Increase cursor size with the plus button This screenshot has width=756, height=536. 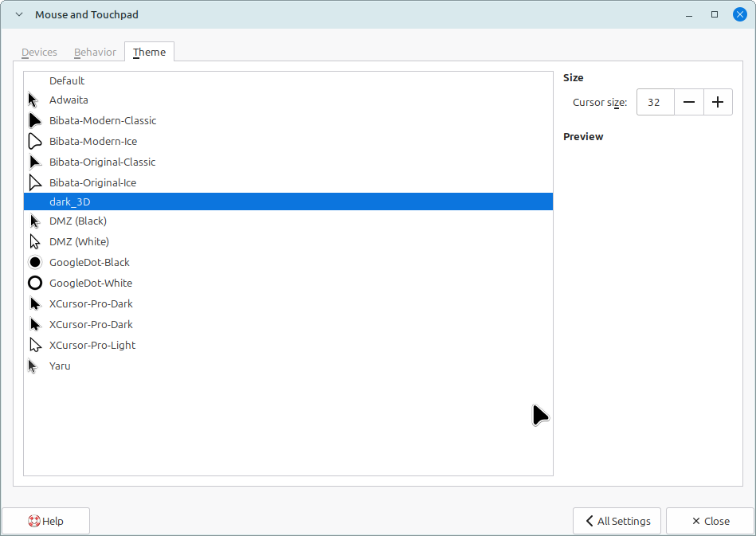[718, 102]
